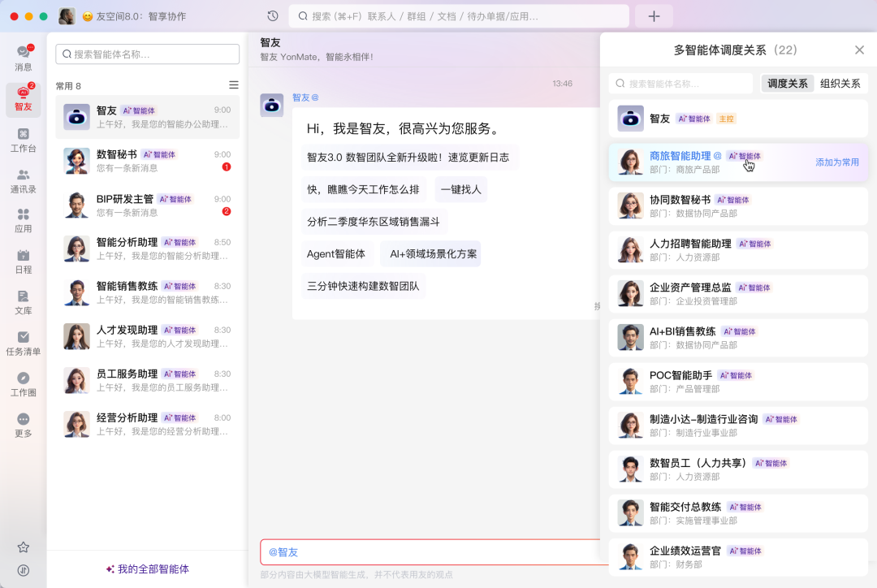Click the plus button in the top bar
The image size is (877, 588).
(x=654, y=15)
